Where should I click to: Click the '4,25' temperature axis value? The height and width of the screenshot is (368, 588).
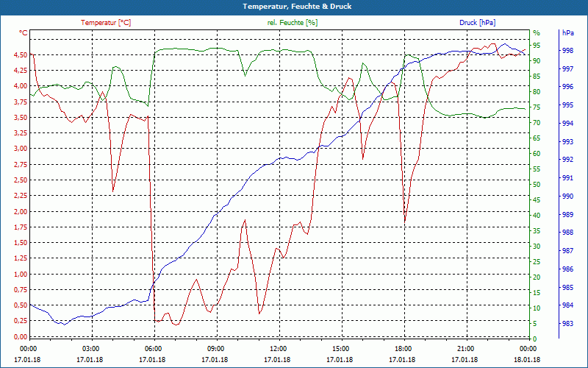[x=21, y=70]
